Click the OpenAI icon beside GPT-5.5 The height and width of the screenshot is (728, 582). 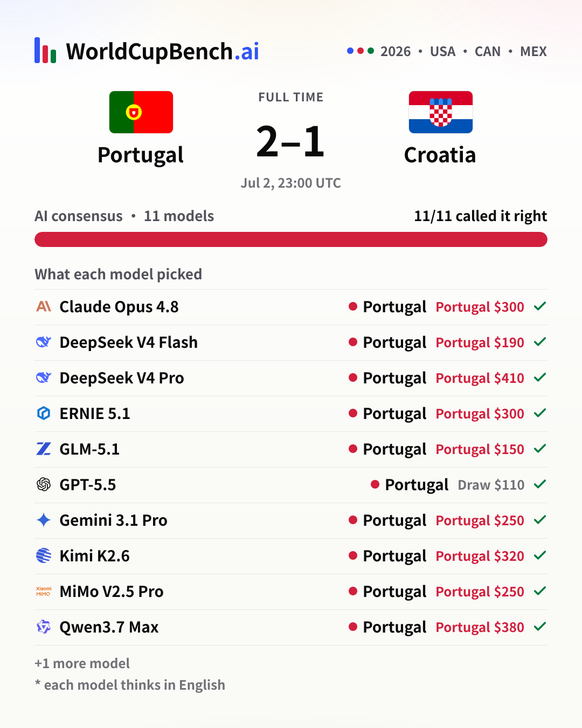[x=44, y=484]
